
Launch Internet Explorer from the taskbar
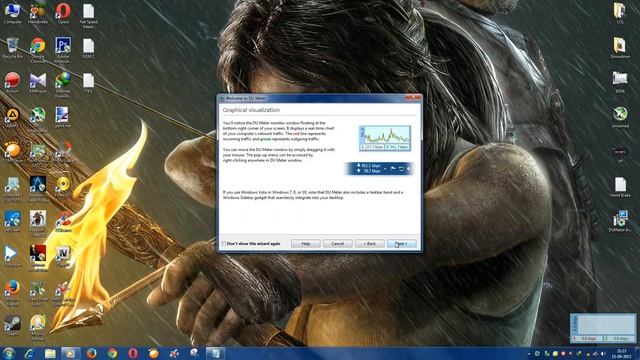[29, 353]
